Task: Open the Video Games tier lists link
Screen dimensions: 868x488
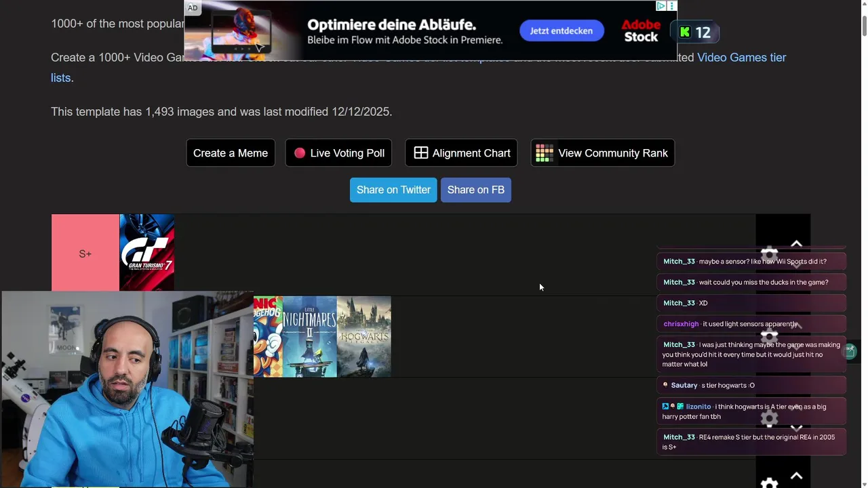Action: [x=741, y=58]
